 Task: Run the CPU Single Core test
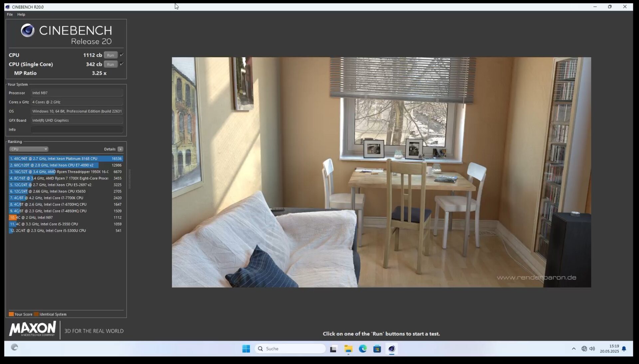click(x=110, y=64)
